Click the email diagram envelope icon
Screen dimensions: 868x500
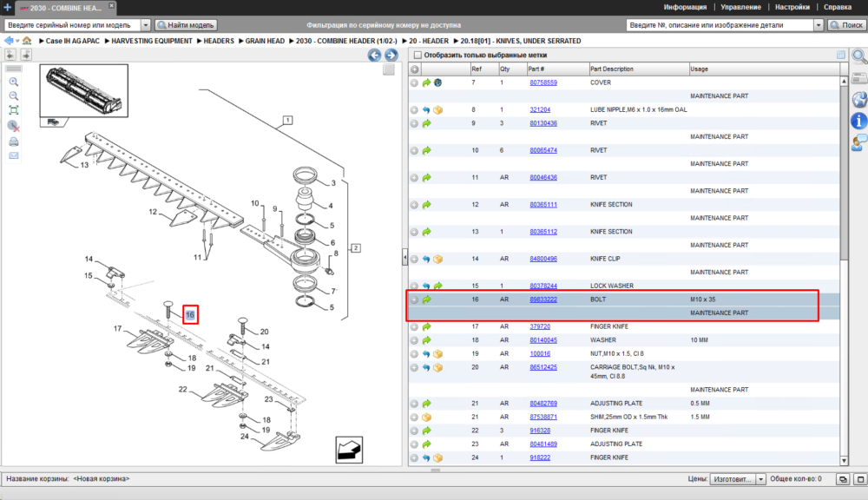(x=14, y=155)
